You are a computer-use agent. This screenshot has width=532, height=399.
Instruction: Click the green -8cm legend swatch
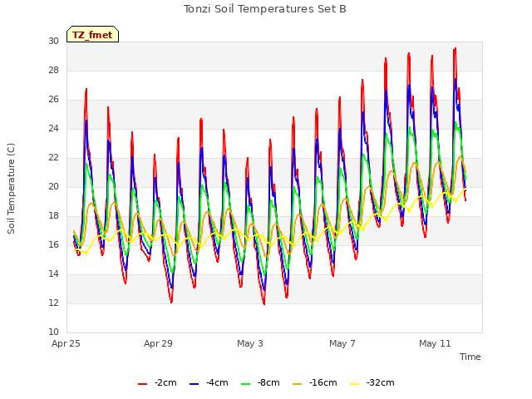tap(246, 384)
